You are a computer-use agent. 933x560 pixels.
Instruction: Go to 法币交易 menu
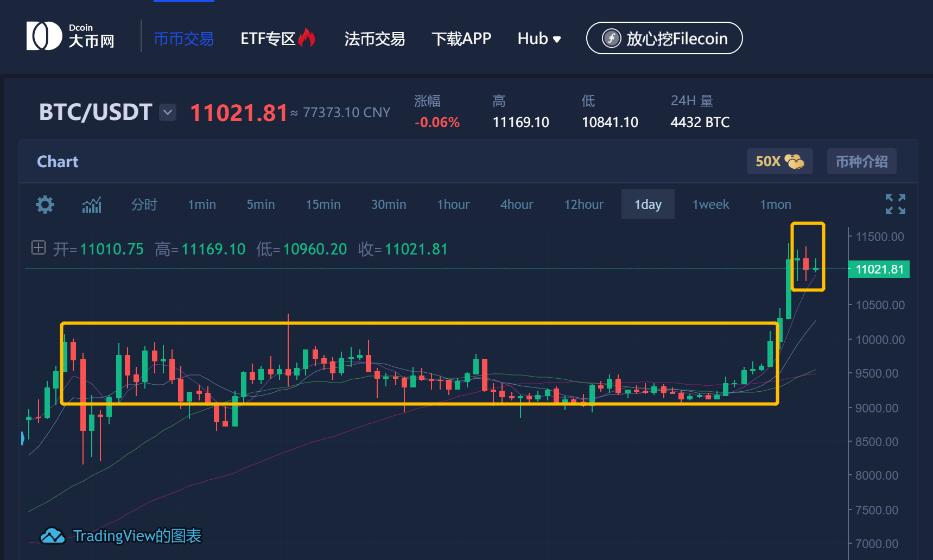tap(375, 39)
